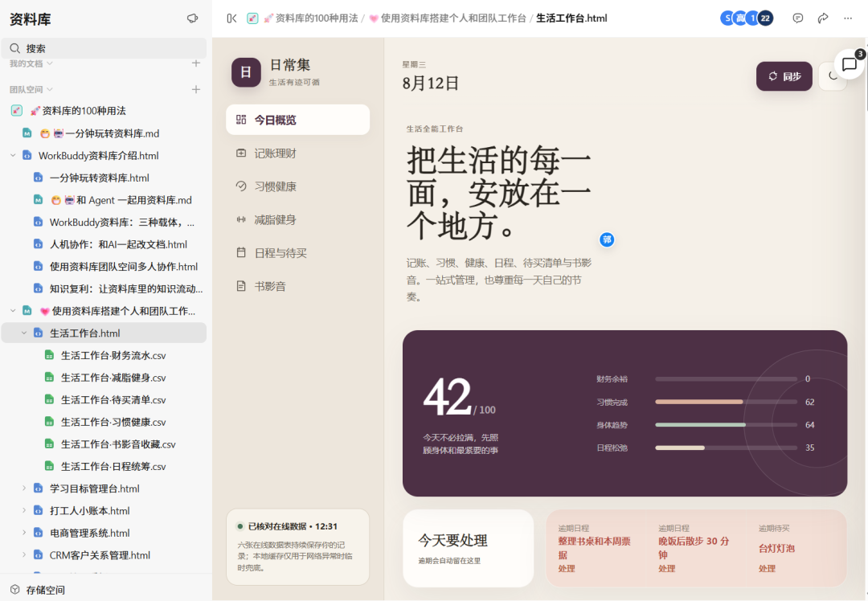868x601 pixels.
Task: Click the magnifier icon in search box
Action: 15,49
